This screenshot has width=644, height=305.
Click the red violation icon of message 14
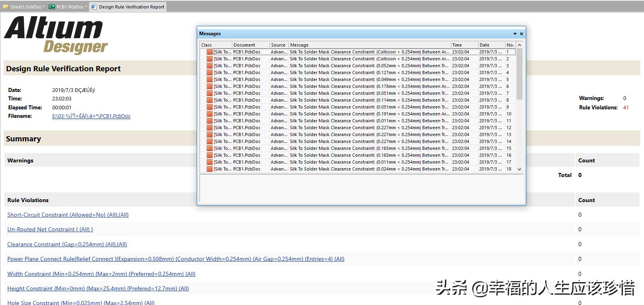coord(210,141)
